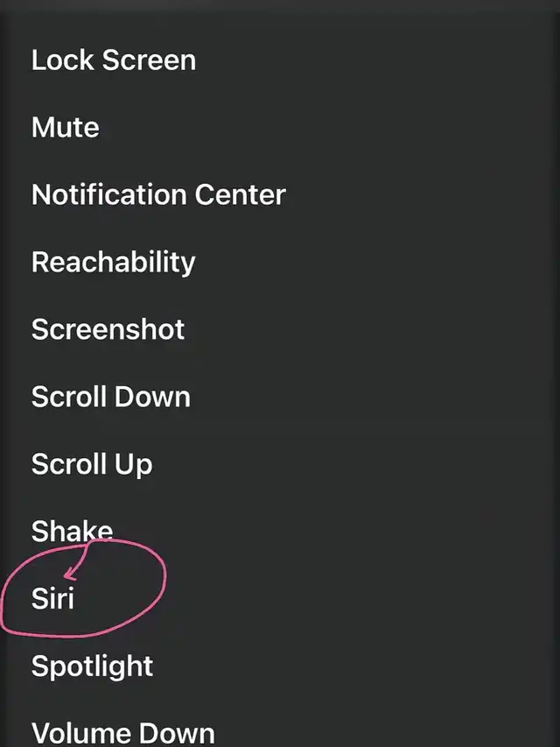
Task: Click the option circled in pink
Action: tap(53, 599)
